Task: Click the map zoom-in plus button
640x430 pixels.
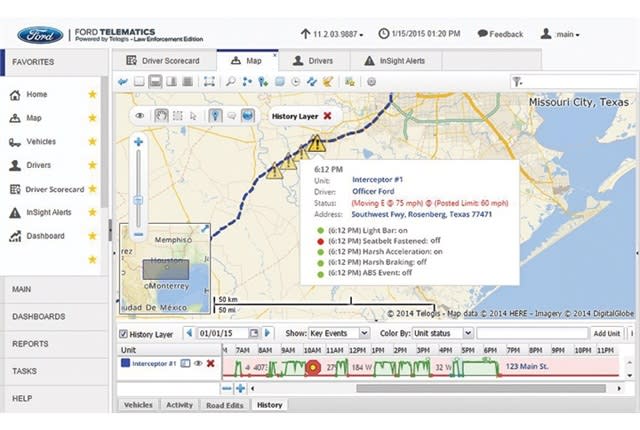Action: tap(138, 143)
